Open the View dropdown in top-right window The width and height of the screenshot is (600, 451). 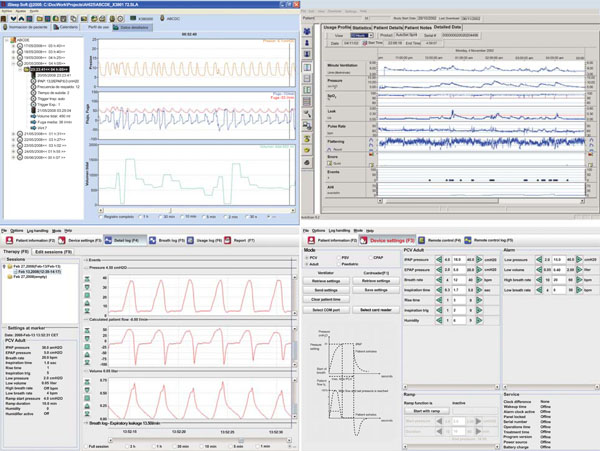tap(371, 35)
